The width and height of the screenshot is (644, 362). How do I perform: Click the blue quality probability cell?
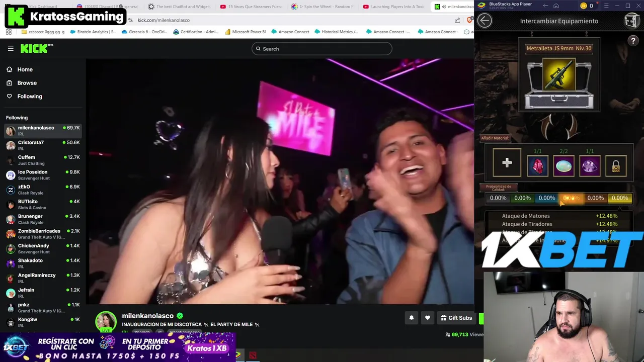pos(547,198)
